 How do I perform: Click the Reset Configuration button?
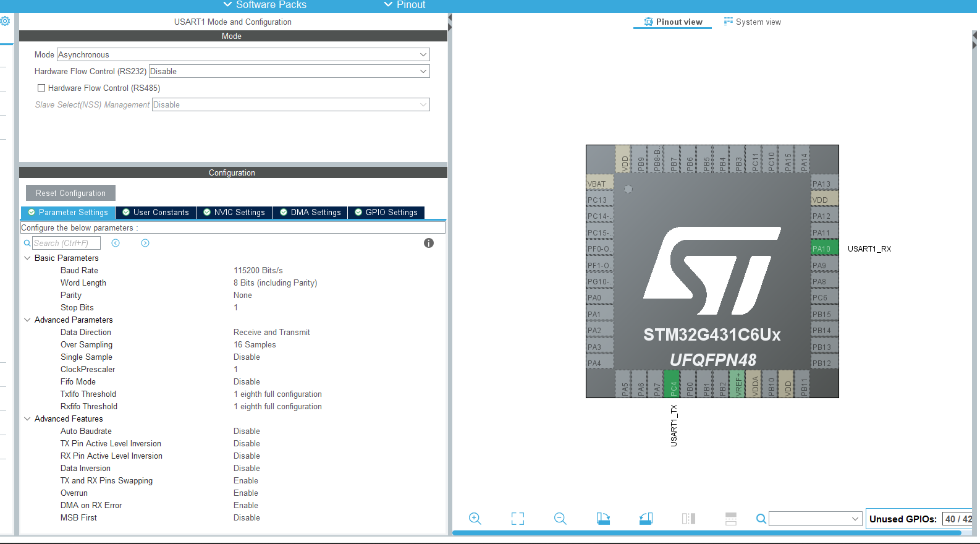tap(70, 193)
